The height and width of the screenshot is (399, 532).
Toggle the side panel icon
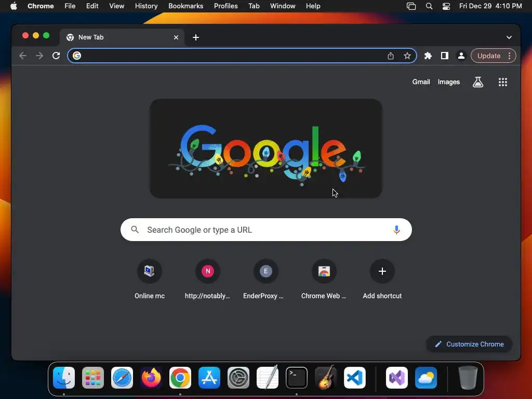445,56
